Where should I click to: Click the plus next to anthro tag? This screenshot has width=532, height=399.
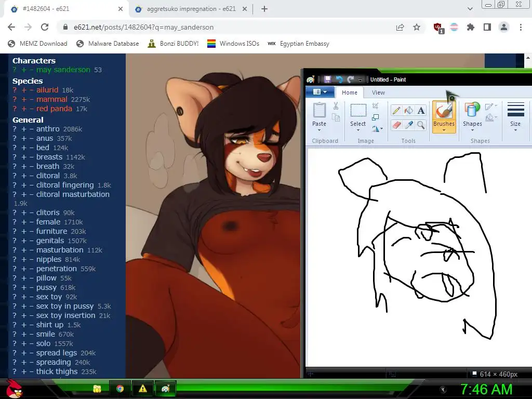pyautogui.click(x=24, y=129)
